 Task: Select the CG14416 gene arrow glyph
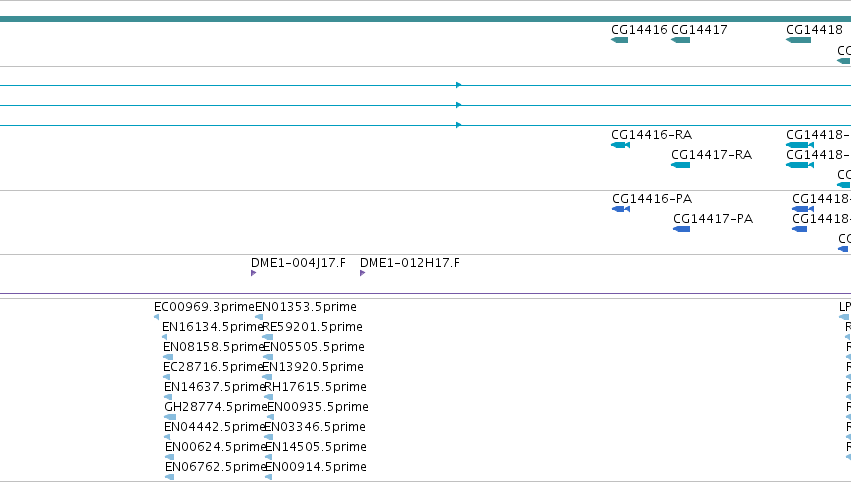[x=619, y=40]
